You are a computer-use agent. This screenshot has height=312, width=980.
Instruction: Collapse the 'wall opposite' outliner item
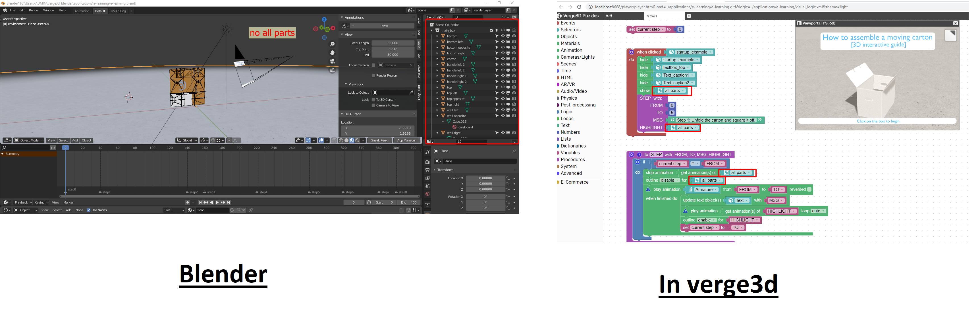[437, 116]
